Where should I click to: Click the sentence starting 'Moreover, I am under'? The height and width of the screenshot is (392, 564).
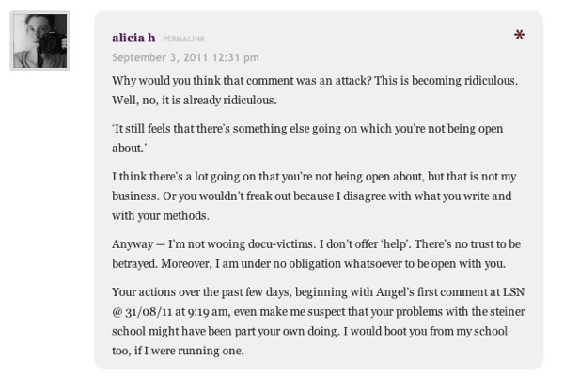[x=333, y=263]
